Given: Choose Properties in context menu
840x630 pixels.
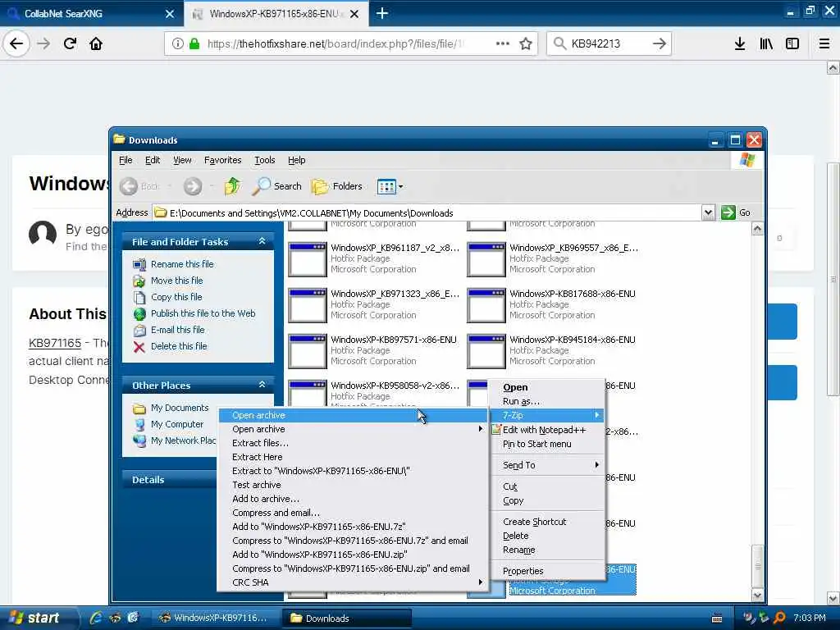Looking at the screenshot, I should [547, 571].
